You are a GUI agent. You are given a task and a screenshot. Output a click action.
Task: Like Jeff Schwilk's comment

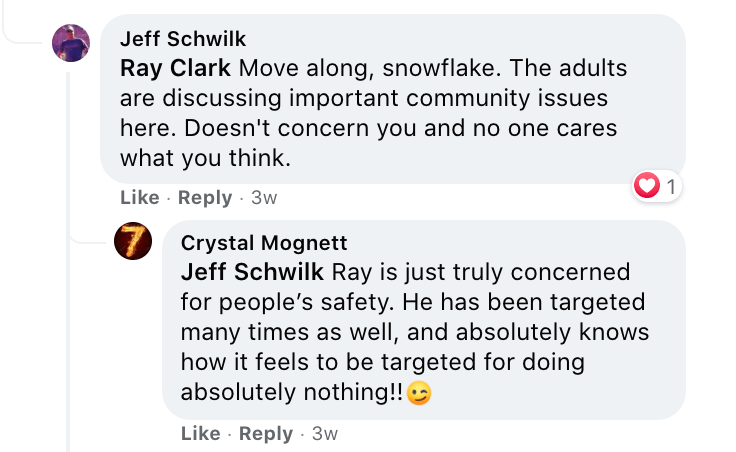pos(139,198)
